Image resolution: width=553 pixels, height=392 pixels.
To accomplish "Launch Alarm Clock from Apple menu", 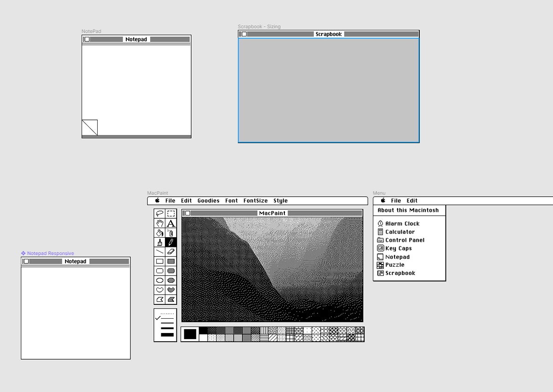I will 398,223.
